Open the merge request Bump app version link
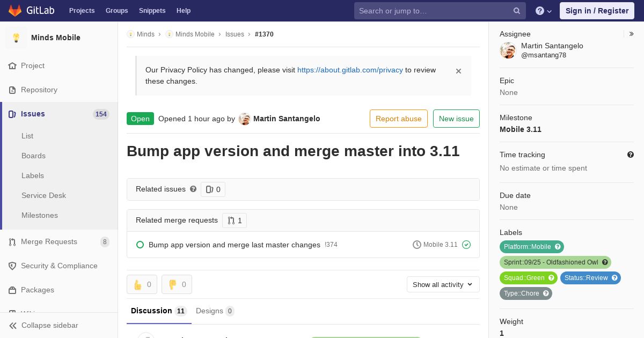Screen dimensions: 644x338 (x=235, y=245)
